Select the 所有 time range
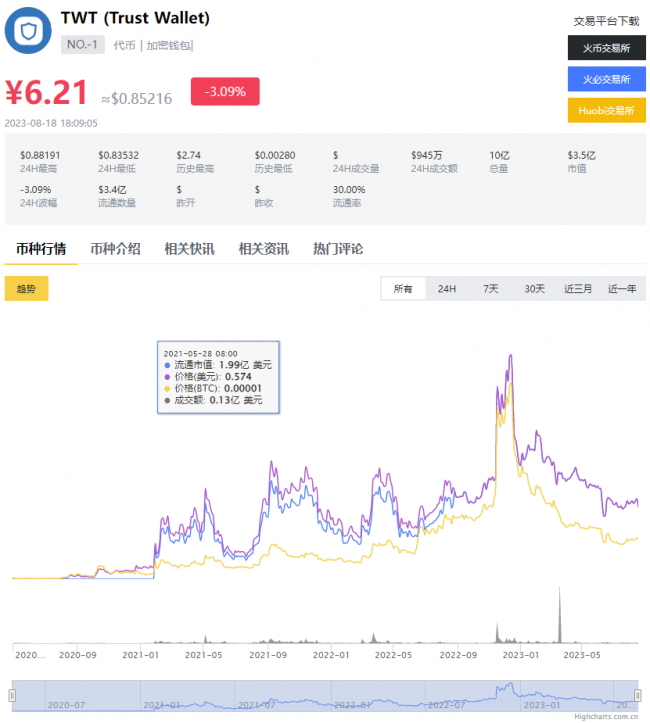The image size is (650, 723). click(x=403, y=289)
